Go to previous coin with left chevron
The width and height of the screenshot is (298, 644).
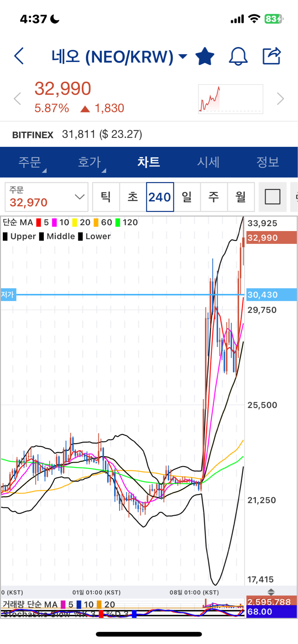pos(18,99)
